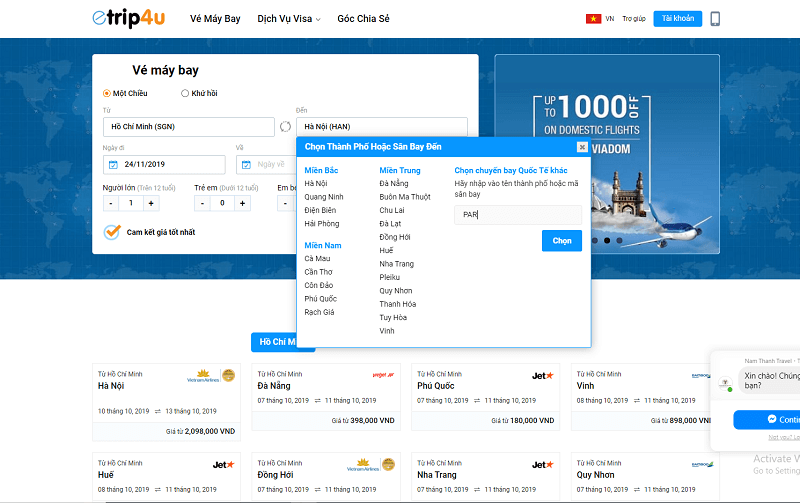Select Cần Thơ destination
Screen dimensions: 800x503
click(318, 272)
